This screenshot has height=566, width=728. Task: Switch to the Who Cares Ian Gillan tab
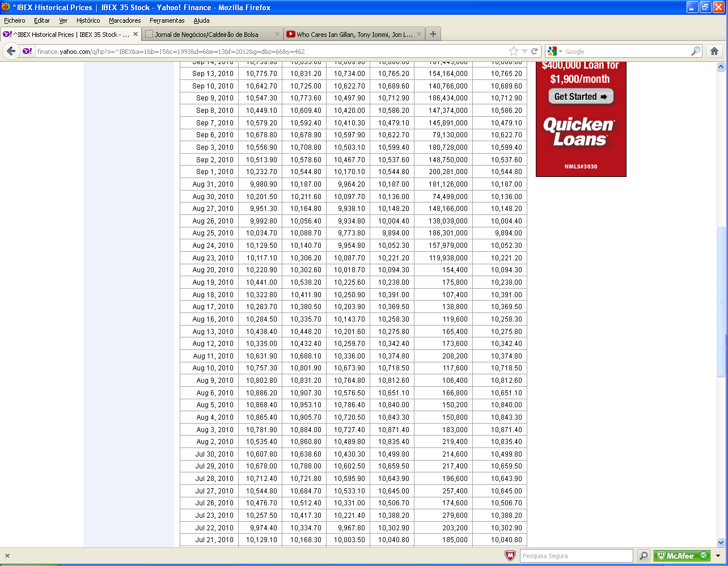354,34
